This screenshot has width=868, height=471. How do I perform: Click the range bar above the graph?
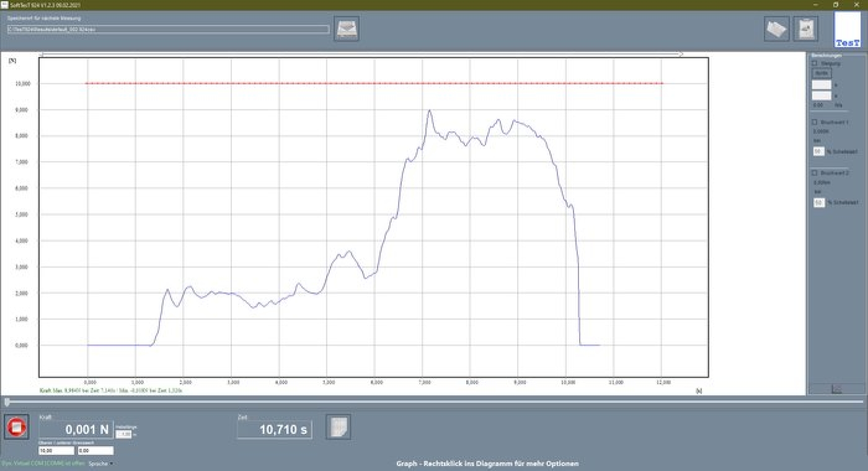pyautogui.click(x=361, y=55)
